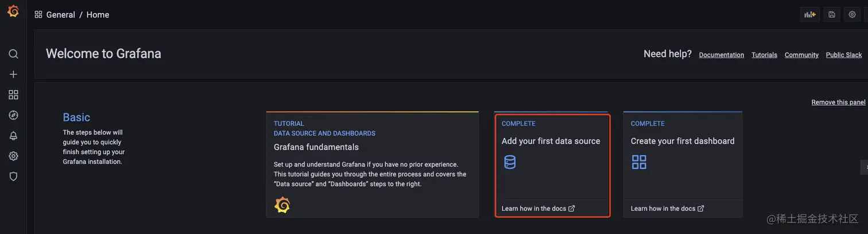The height and width of the screenshot is (234, 868).
Task: Open the Explore compass icon
Action: click(13, 115)
